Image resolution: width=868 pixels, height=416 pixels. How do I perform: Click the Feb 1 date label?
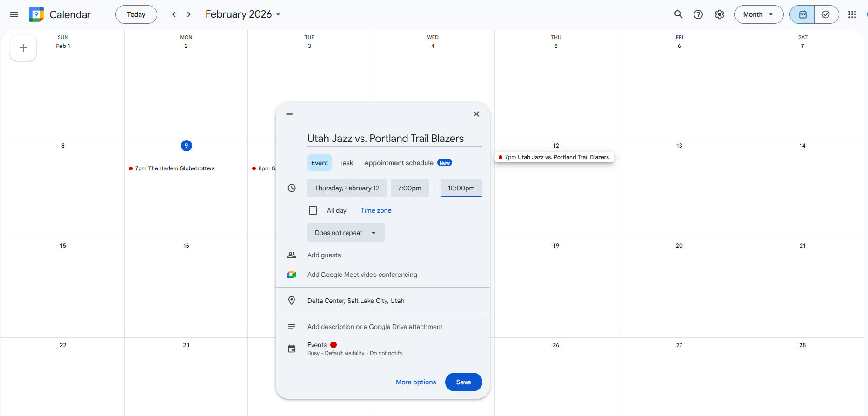click(x=63, y=46)
